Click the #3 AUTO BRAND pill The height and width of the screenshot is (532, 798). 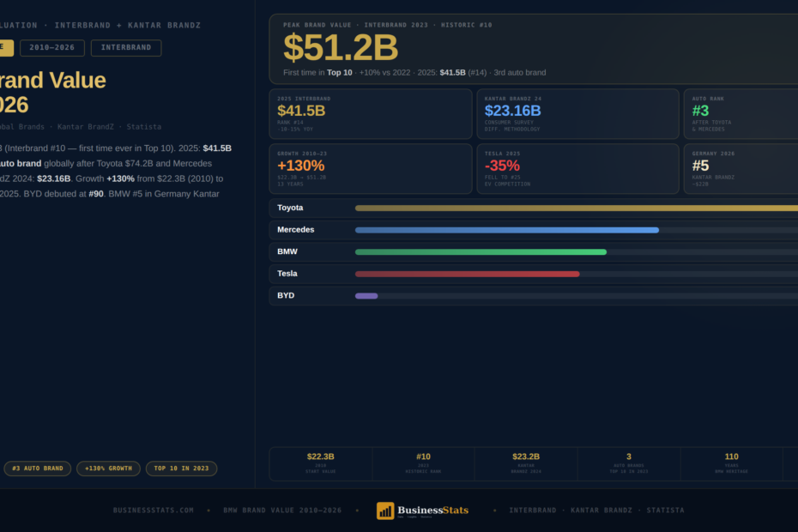click(38, 469)
